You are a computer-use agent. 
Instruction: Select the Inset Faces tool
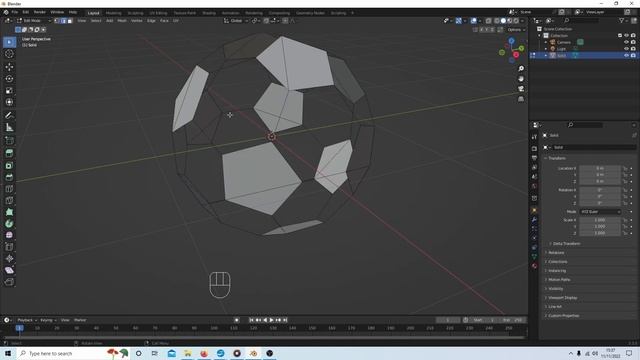[9, 165]
